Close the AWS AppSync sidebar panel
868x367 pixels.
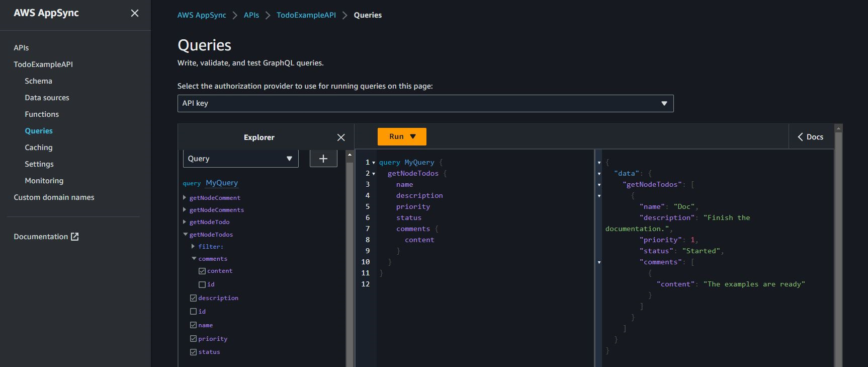coord(134,13)
